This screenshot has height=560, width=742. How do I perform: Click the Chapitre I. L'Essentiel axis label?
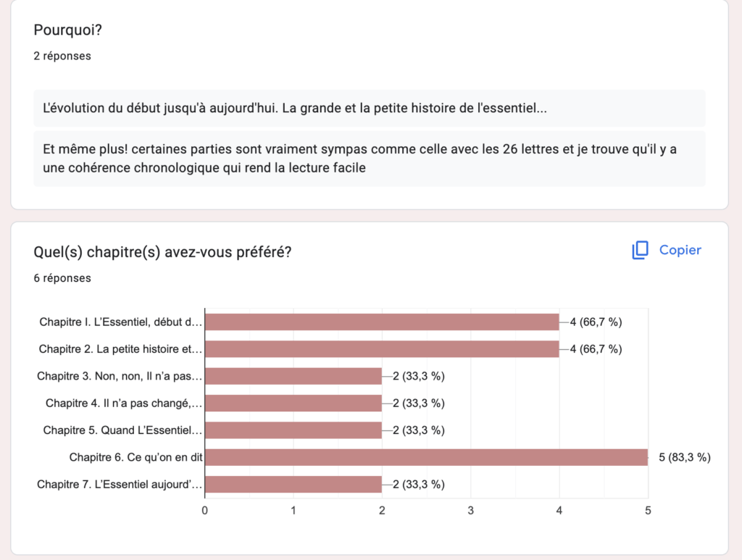pos(121,322)
